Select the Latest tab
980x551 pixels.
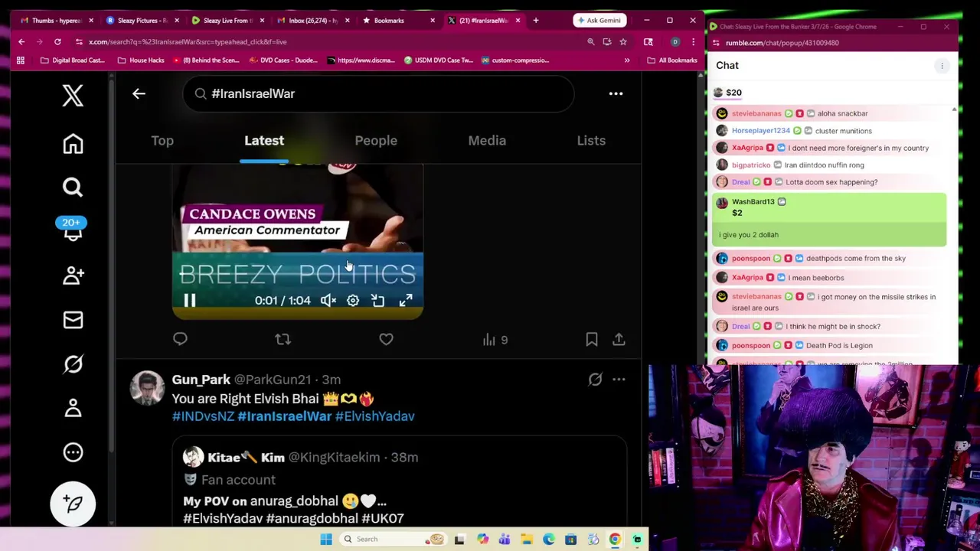point(264,140)
